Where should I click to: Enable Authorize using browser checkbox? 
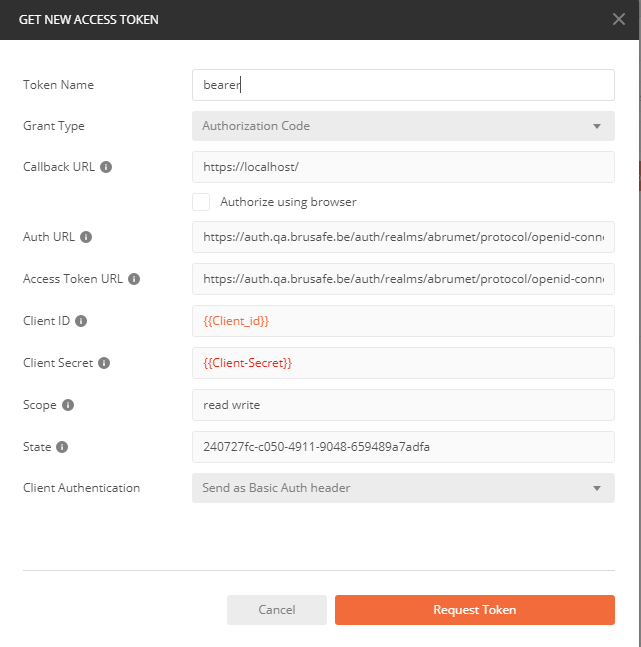pos(201,202)
